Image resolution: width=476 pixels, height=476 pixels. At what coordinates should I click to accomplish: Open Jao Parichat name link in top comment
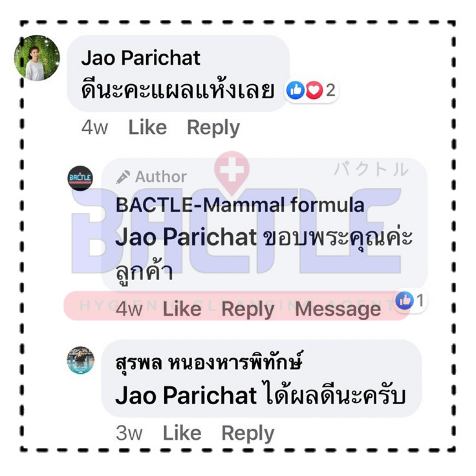(x=141, y=58)
